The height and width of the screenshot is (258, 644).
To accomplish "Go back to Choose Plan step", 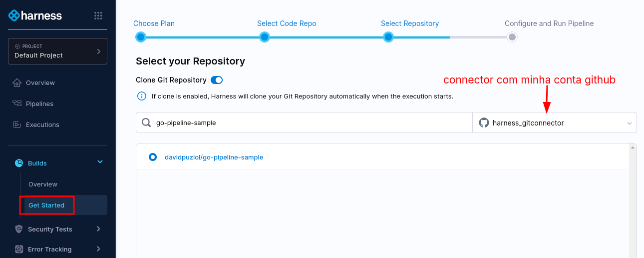I will [x=141, y=37].
